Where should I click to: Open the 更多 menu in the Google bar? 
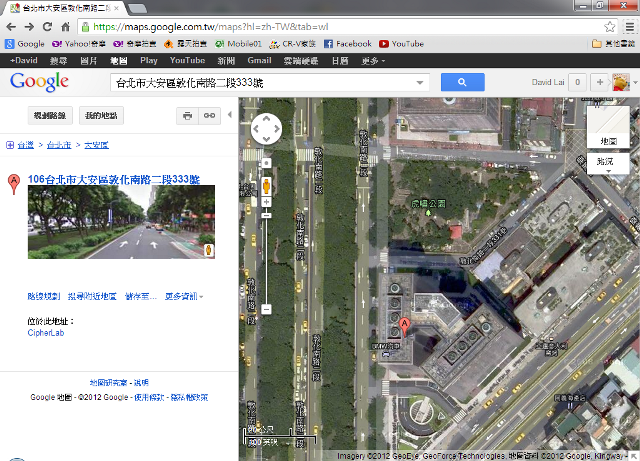coord(373,61)
